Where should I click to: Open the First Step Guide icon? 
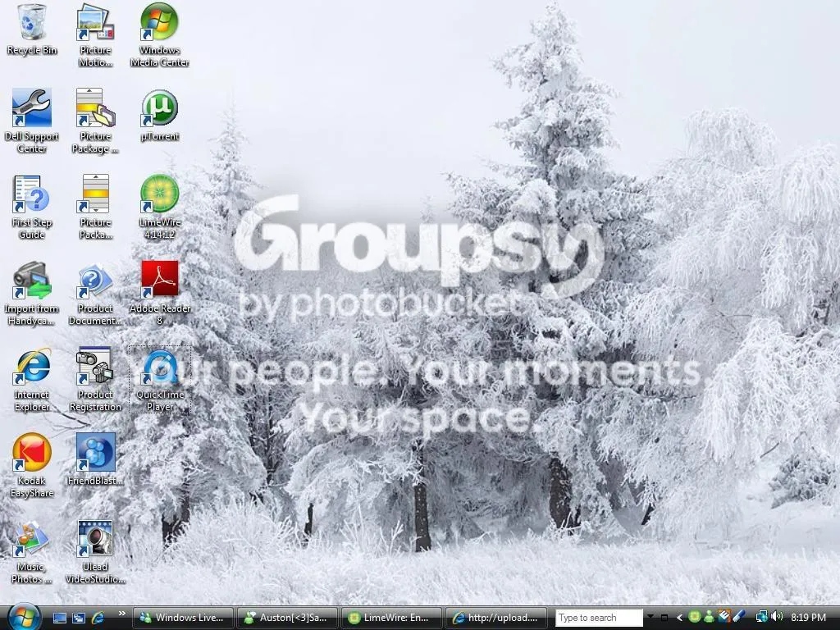click(x=32, y=208)
